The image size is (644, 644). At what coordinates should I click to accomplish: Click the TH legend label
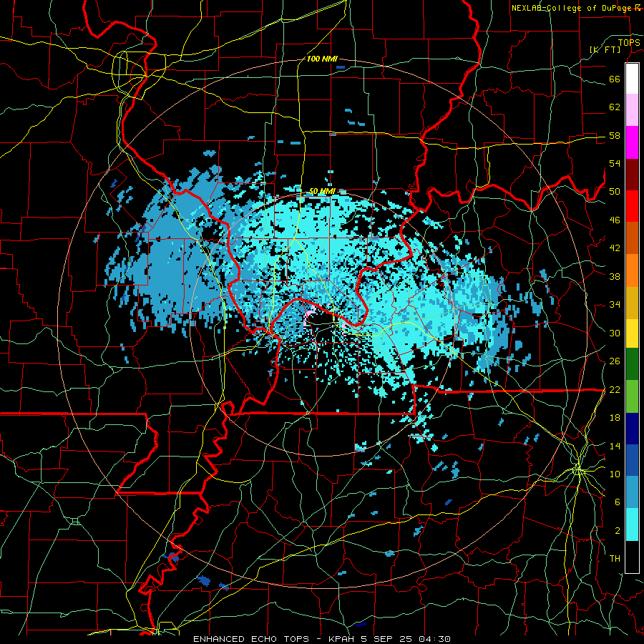coord(615,559)
